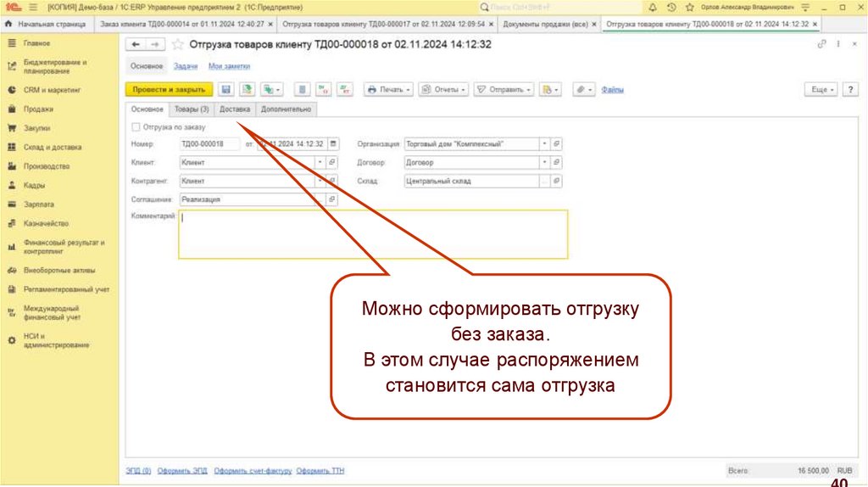Open the Продажи section in sidebar
This screenshot has height=487, width=868.
pyautogui.click(x=38, y=109)
